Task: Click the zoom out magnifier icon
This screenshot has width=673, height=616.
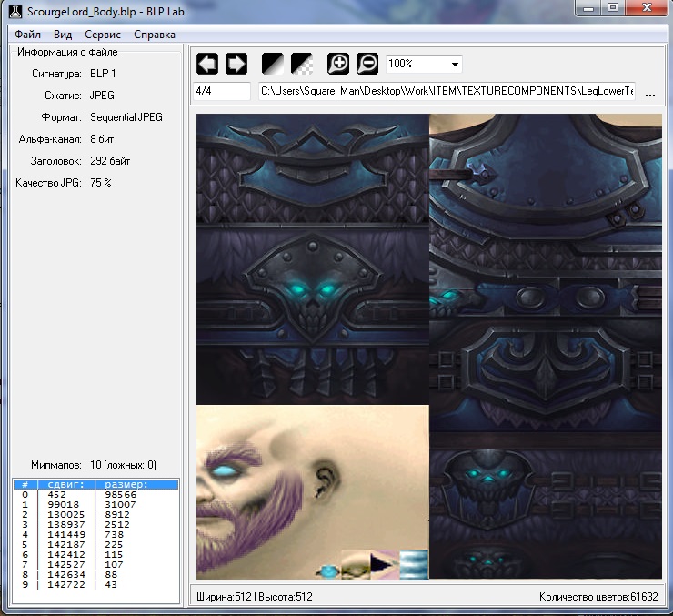Action: click(x=367, y=64)
